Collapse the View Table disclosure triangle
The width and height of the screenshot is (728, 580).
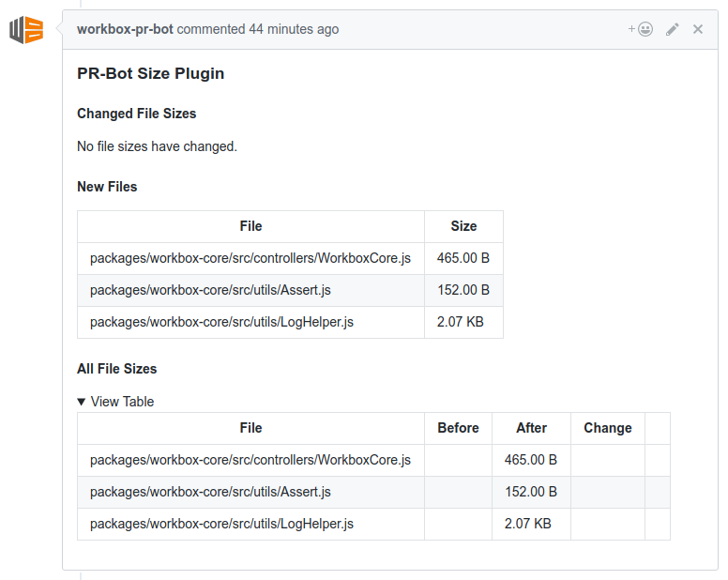(82, 402)
